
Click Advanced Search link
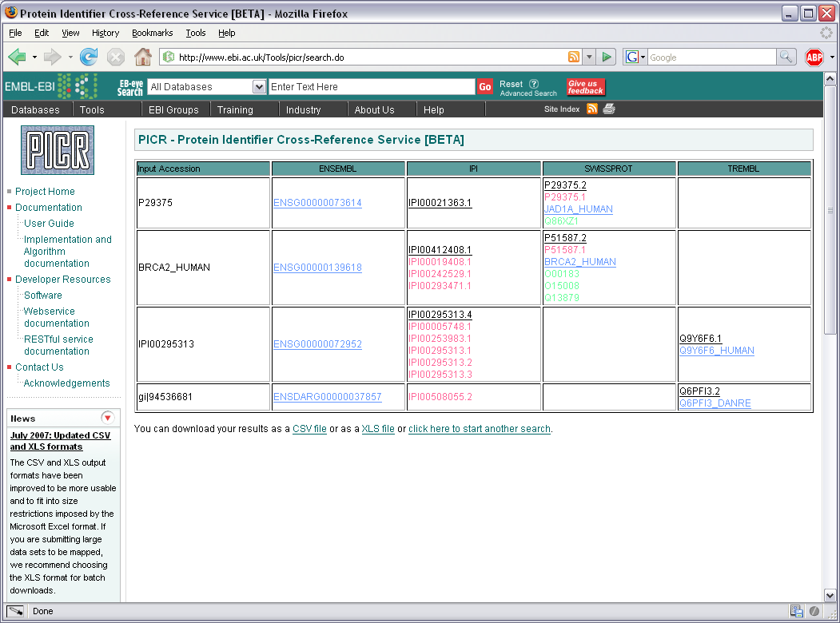[x=528, y=93]
